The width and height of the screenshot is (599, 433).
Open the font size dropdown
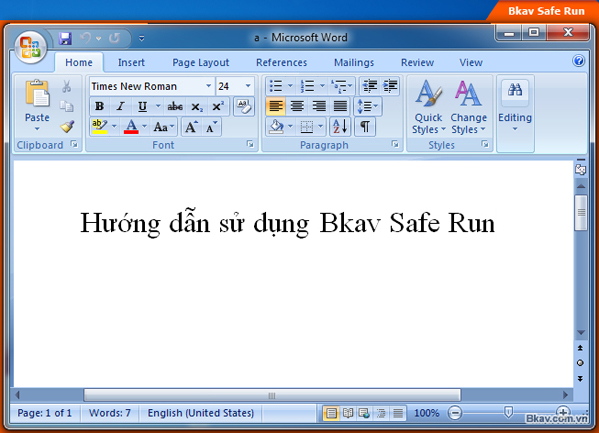[248, 86]
